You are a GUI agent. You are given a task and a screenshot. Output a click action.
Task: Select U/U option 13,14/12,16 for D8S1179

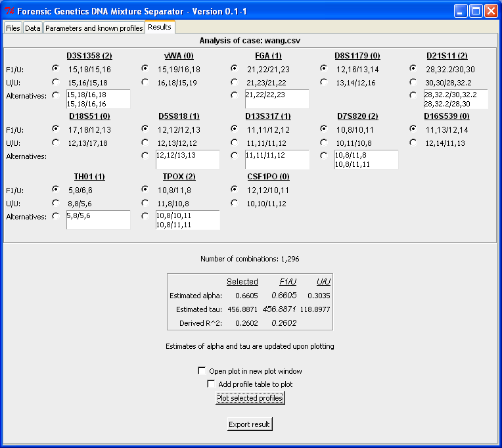(324, 82)
